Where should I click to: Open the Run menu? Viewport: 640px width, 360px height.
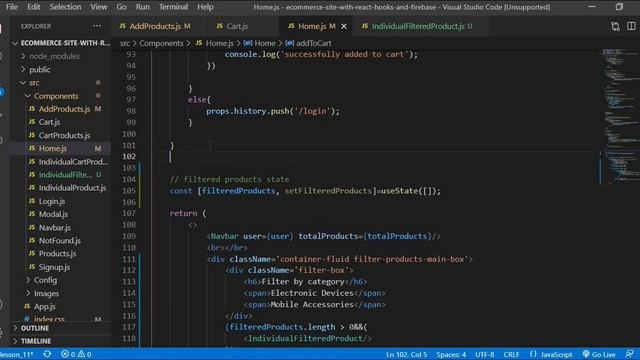(142, 7)
